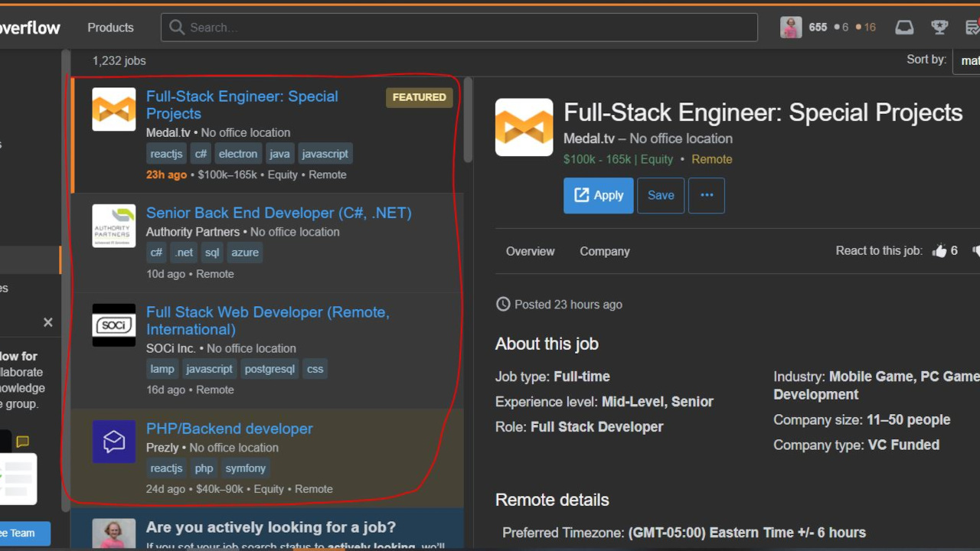Screen dimensions: 980x551
Task: Click the Prezly logo in job list
Action: 114,442
